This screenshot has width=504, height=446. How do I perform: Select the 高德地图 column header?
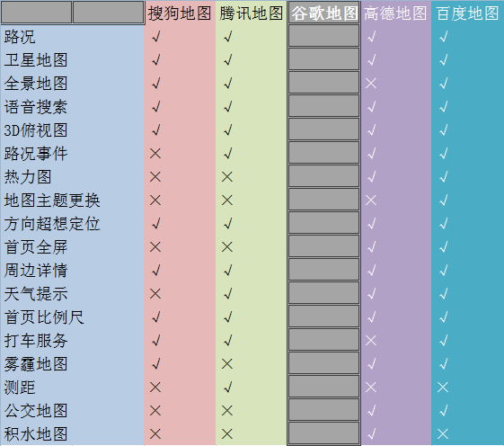pos(395,13)
